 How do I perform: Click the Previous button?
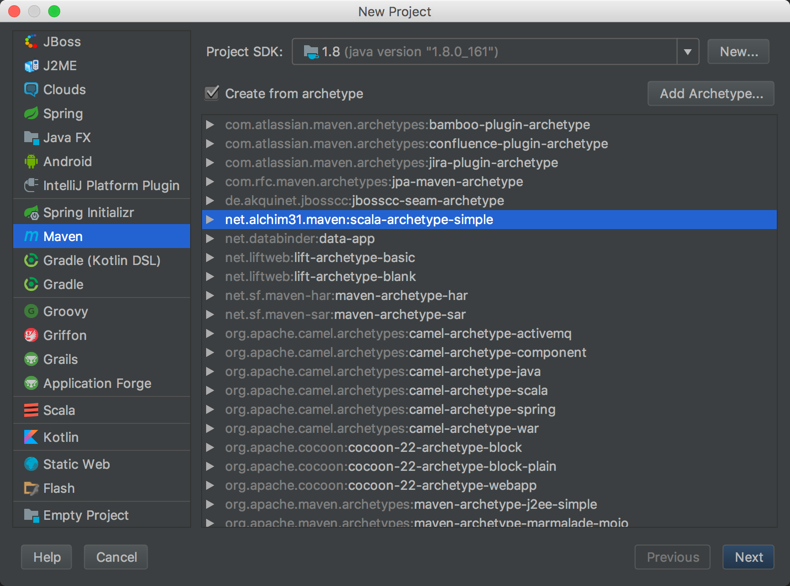pyautogui.click(x=673, y=557)
